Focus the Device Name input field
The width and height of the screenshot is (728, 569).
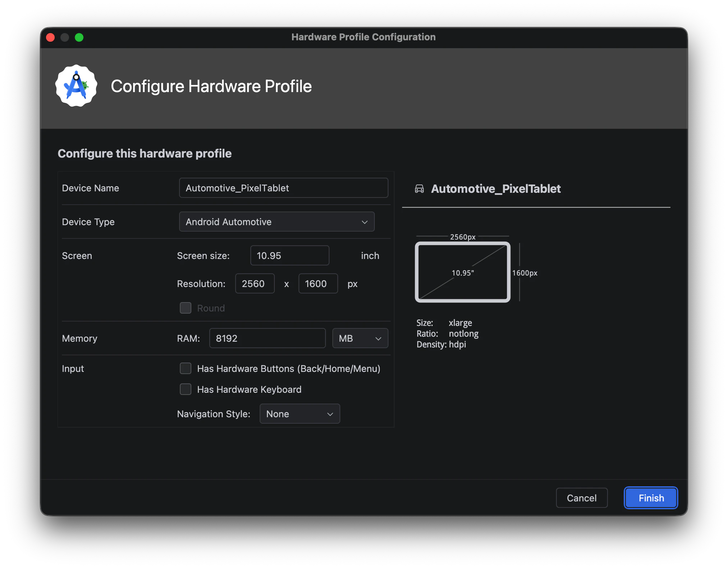point(283,188)
